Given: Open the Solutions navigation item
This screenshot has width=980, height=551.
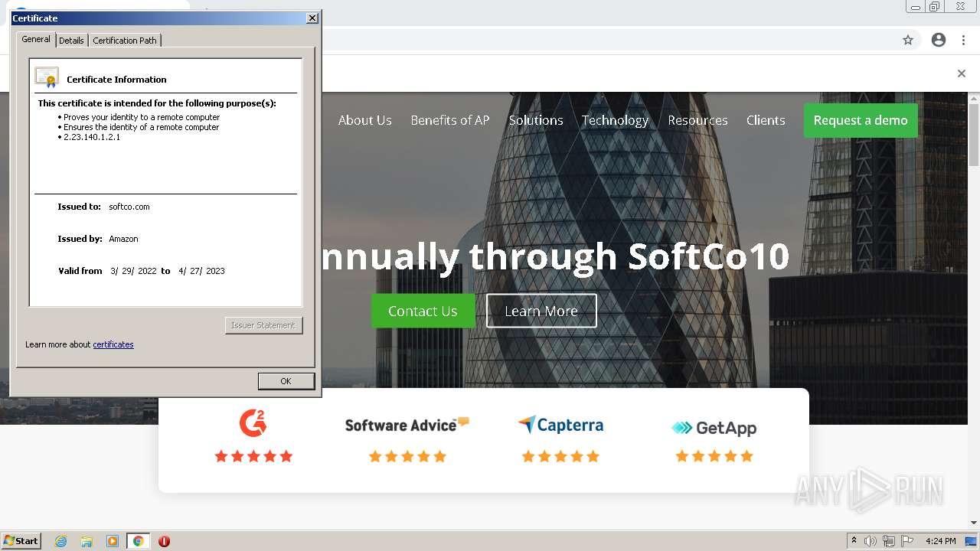Looking at the screenshot, I should click(x=536, y=120).
